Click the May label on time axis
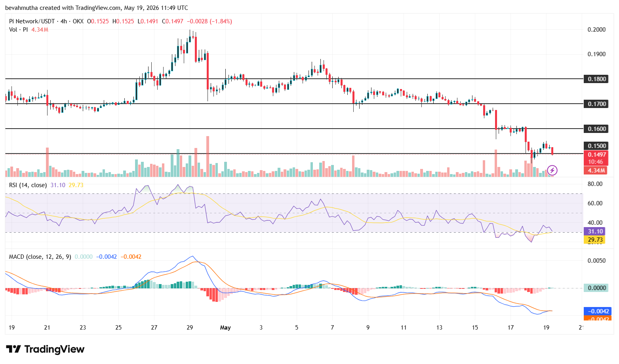This screenshot has width=619, height=364. pyautogui.click(x=225, y=328)
